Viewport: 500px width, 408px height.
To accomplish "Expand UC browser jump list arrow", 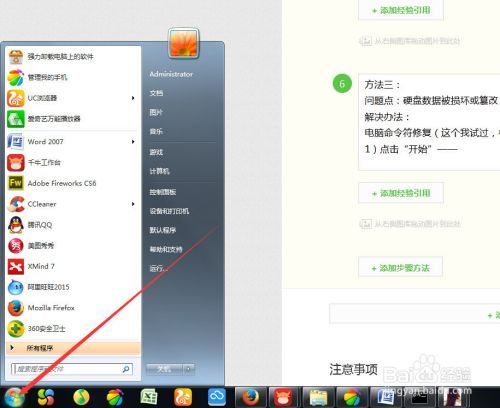I will point(133,98).
